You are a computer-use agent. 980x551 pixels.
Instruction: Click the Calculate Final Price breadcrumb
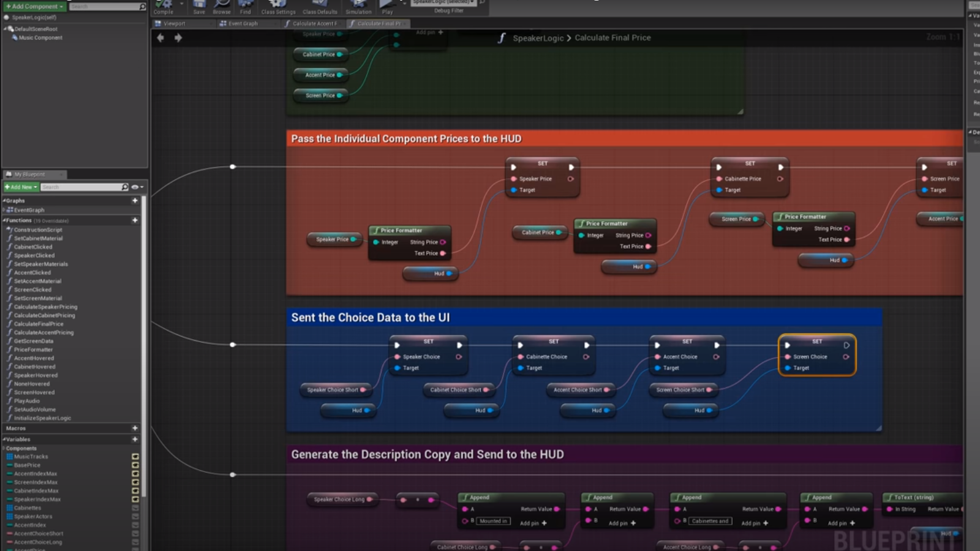(x=612, y=38)
